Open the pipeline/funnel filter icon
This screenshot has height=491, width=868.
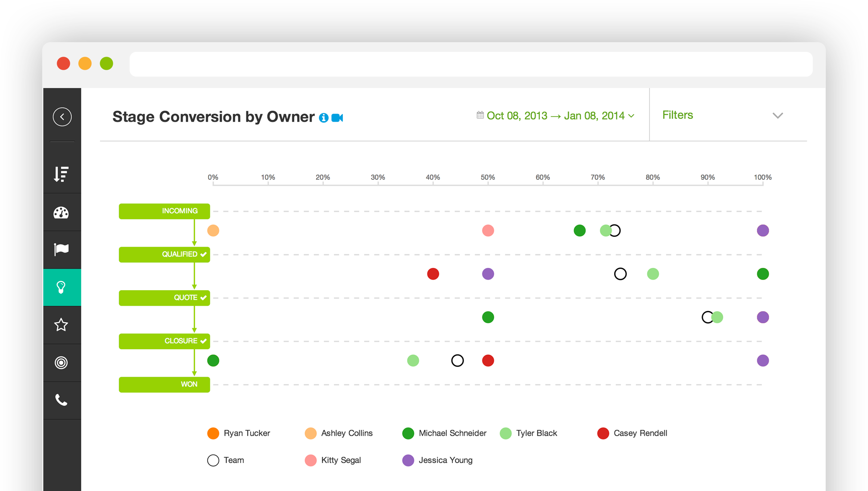coord(62,173)
